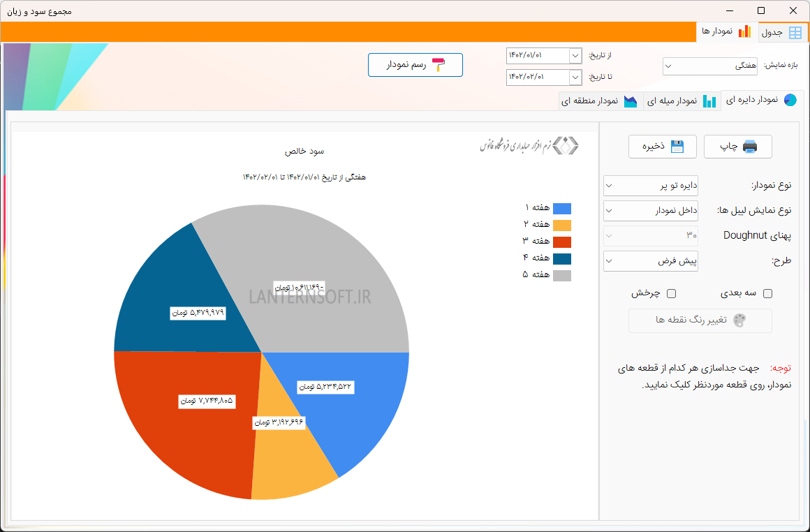
Task: Click the blue هفته ۱ legend swatch
Action: click(x=562, y=209)
